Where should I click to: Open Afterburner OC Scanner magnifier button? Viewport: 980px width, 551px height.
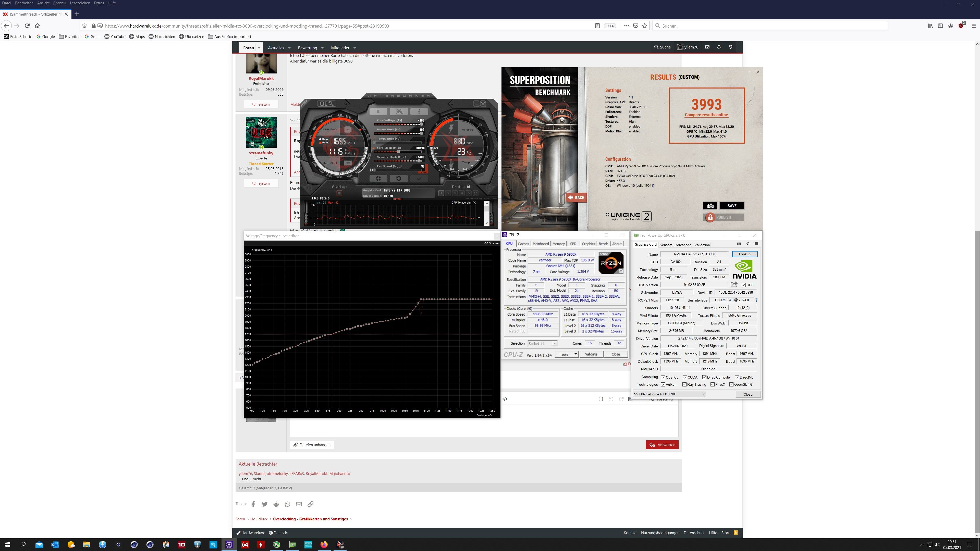pos(327,103)
